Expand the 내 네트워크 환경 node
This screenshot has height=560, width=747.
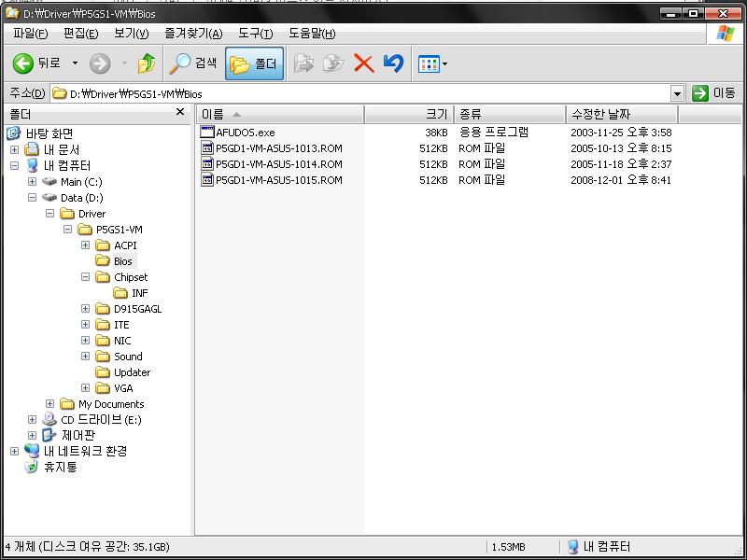click(x=15, y=451)
